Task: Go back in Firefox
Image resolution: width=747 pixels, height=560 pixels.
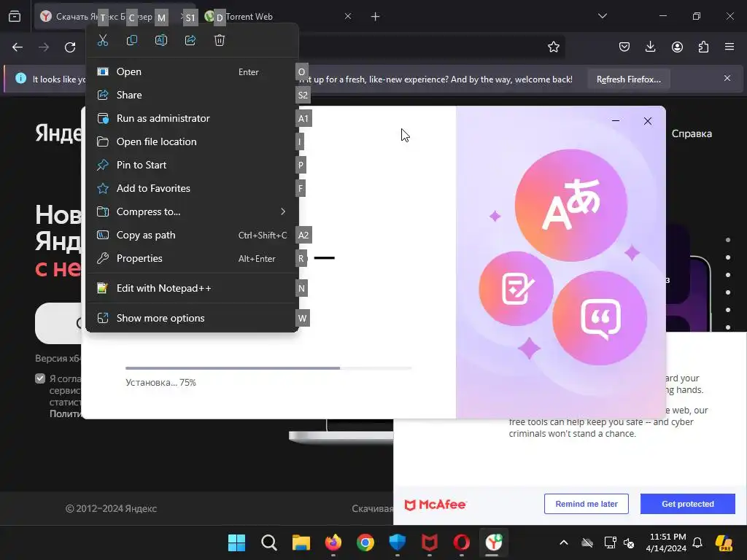Action: [x=18, y=47]
